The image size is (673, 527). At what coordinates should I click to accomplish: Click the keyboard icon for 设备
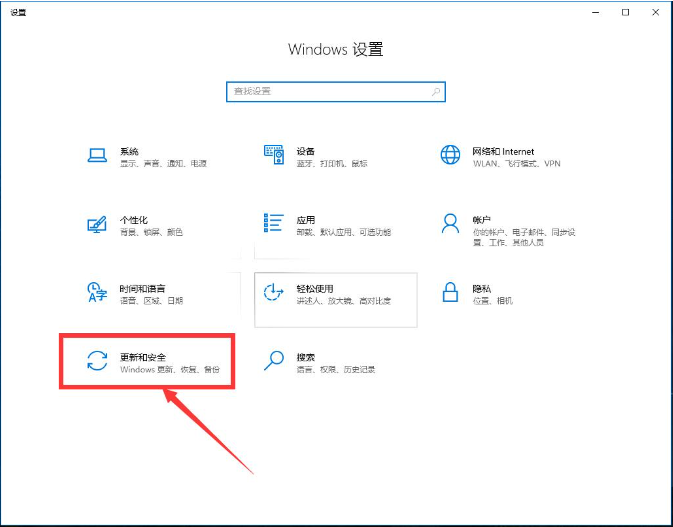pos(273,155)
